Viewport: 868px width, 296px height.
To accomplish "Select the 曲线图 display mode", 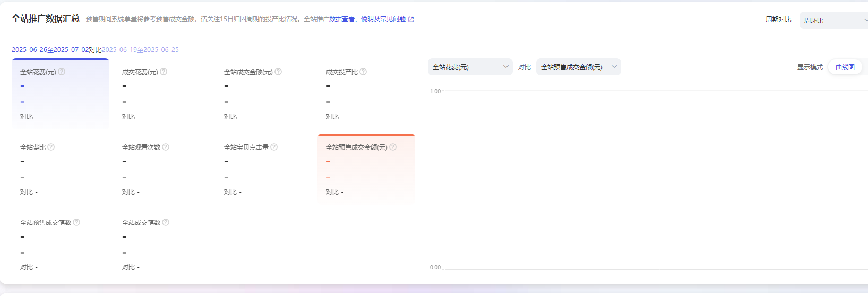I will (845, 67).
